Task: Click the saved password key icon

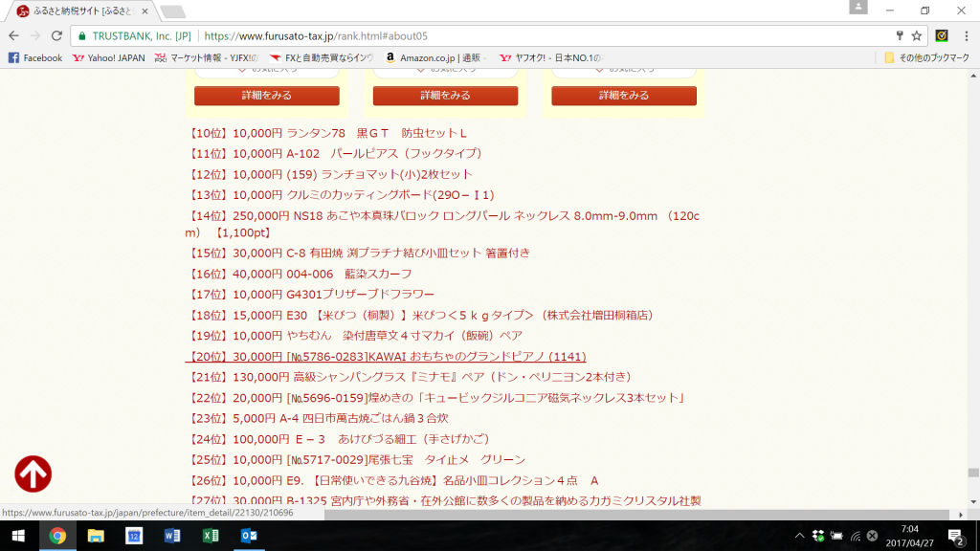Action: tap(899, 35)
